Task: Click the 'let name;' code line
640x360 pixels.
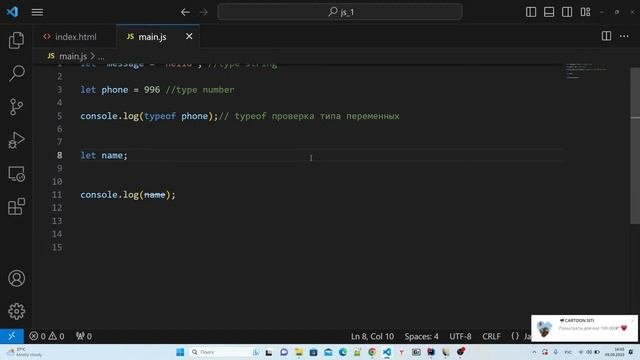Action: [104, 156]
